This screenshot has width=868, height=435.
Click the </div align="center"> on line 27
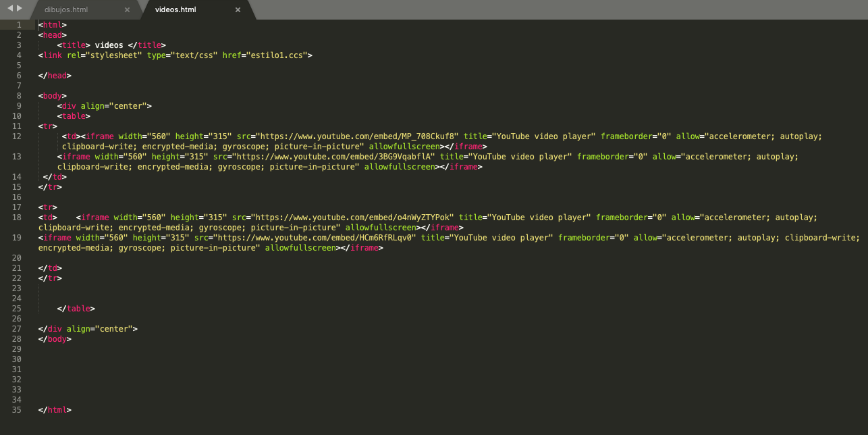coord(88,329)
